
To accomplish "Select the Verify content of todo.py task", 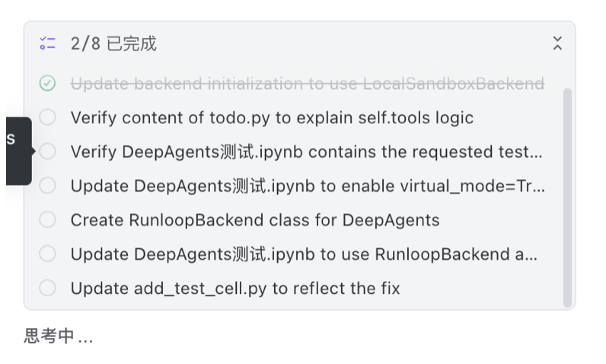I will (272, 117).
